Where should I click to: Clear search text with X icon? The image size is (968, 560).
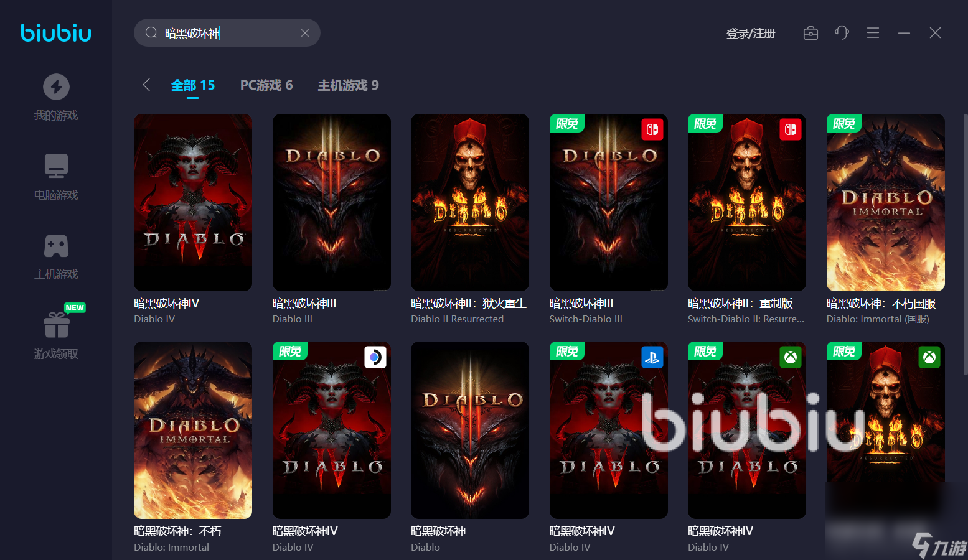tap(305, 33)
